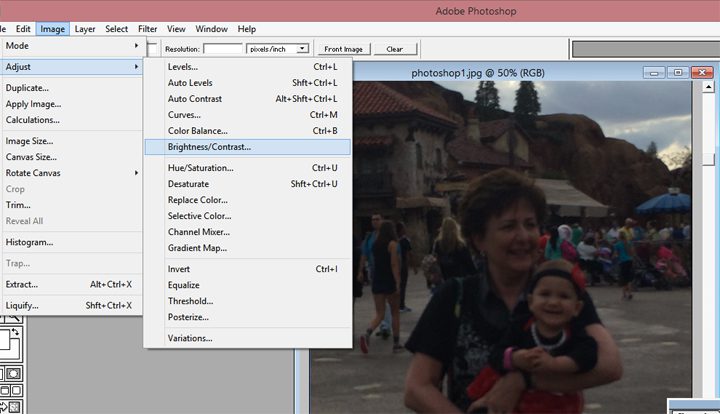Open Selective Color... adjustment
This screenshot has height=414, width=720.
pyautogui.click(x=248, y=216)
